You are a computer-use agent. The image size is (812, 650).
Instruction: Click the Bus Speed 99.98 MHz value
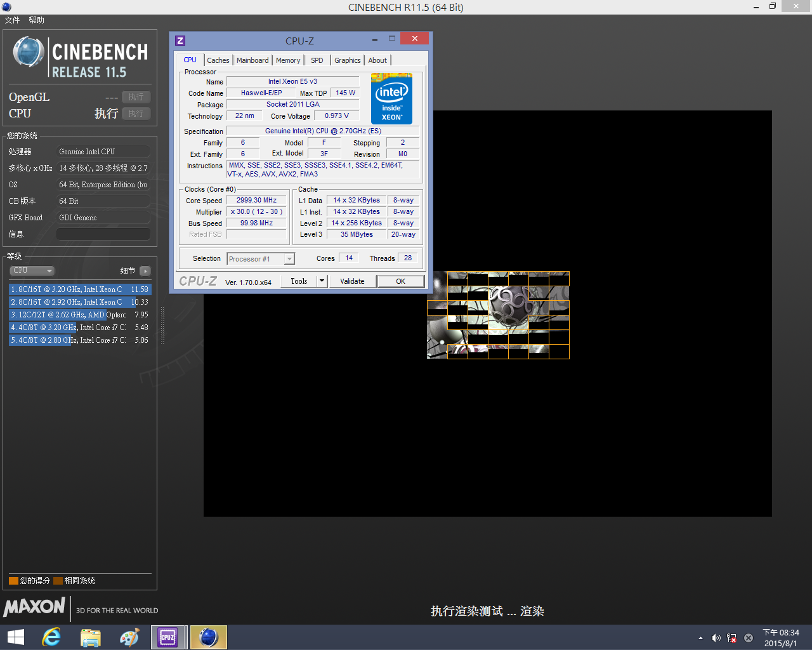257,223
